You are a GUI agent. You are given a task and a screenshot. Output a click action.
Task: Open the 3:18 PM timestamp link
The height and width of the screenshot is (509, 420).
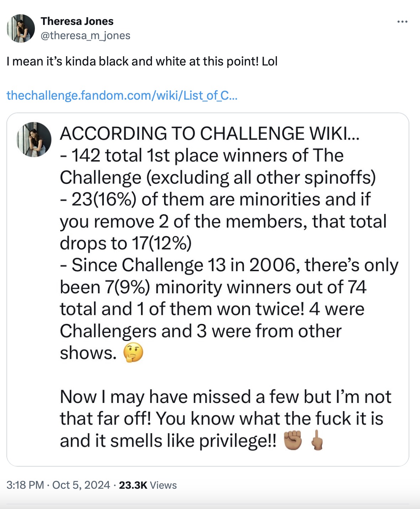25,485
